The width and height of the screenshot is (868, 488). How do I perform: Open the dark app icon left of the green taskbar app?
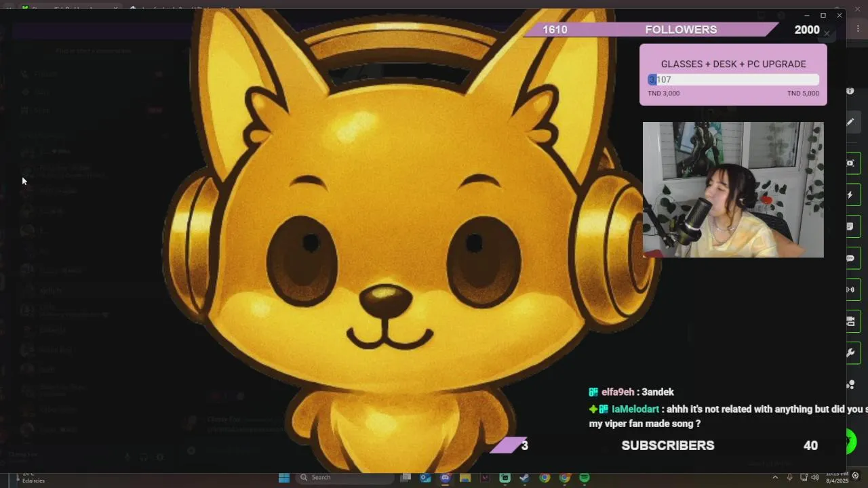[x=485, y=478]
